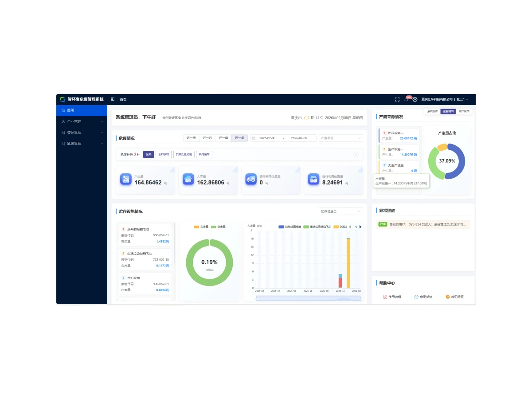Viewport: 532px width, 399px height.
Task: Select the 近一季 time range
Action: (x=223, y=138)
